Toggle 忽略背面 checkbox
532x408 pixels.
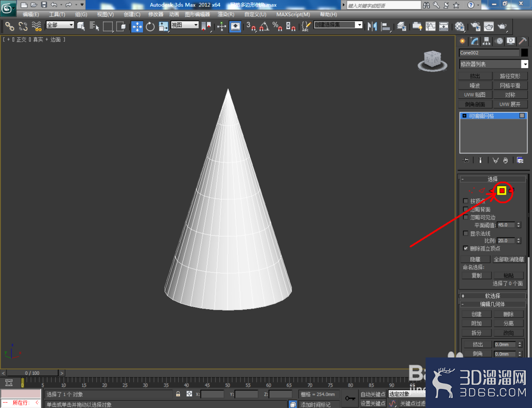pos(466,209)
